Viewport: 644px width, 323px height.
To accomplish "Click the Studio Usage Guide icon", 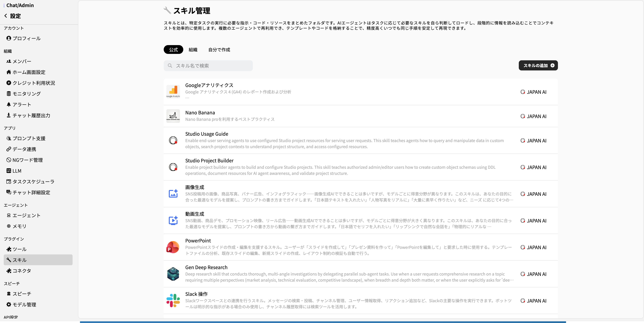I will point(173,140).
